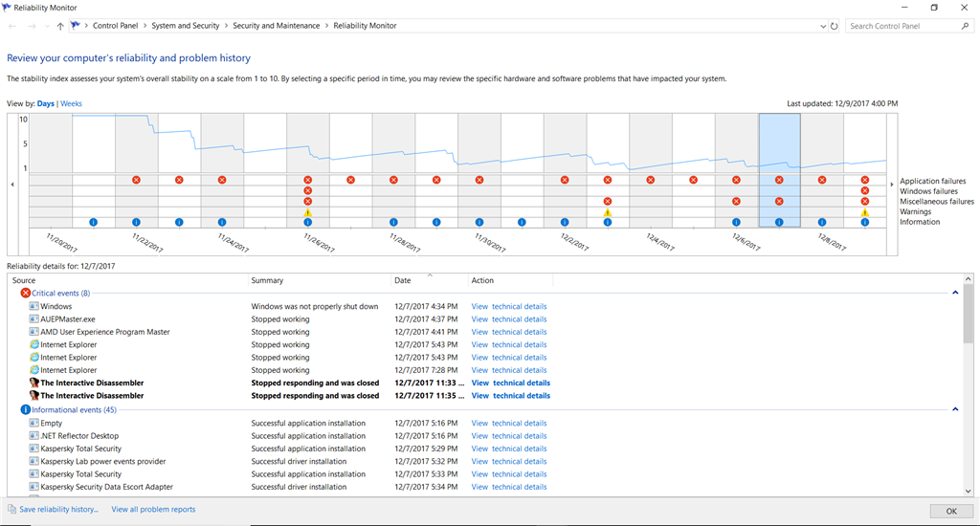980x526 pixels.
Task: Expand the breadcrumb chevron after Control Panel
Action: (x=145, y=26)
